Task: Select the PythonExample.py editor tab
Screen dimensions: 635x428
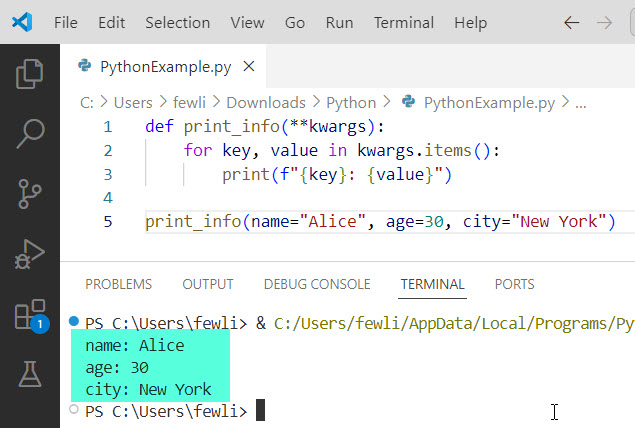Action: click(x=163, y=66)
